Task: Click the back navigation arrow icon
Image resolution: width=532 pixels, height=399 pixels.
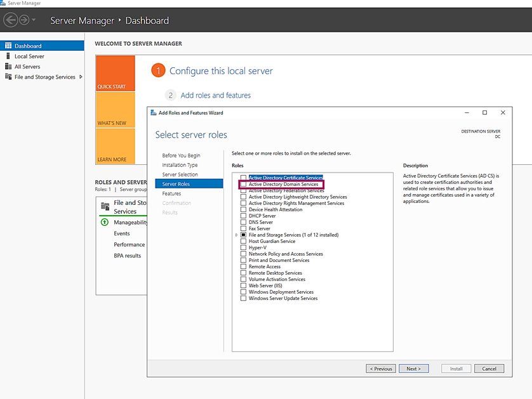Action: 10,20
